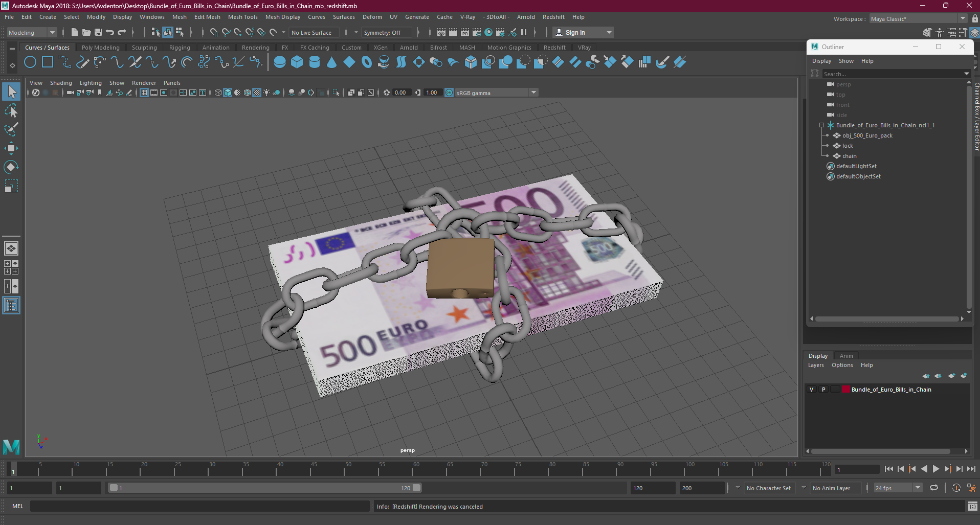Screen dimensions: 980x525
Task: Select the NURBS square shelf icon
Action: (48, 62)
